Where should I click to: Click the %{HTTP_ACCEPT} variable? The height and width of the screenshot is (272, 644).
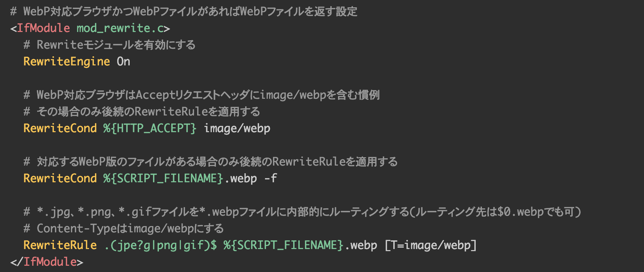click(150, 128)
